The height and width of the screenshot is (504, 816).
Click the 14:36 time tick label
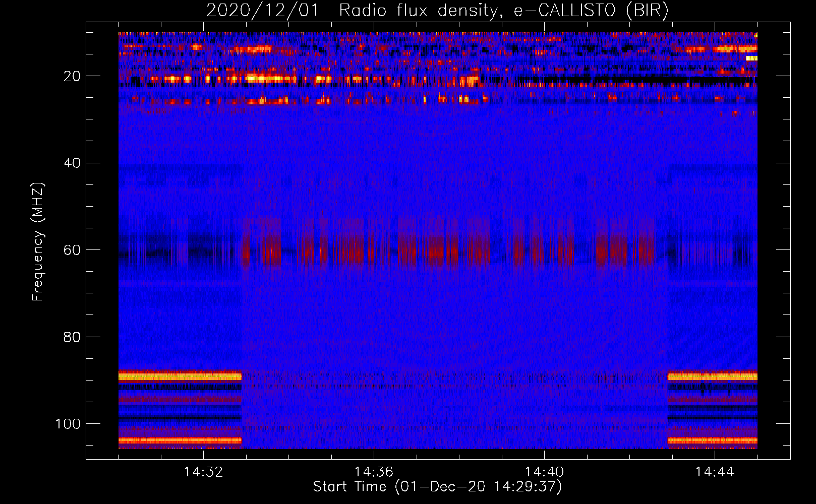click(374, 472)
